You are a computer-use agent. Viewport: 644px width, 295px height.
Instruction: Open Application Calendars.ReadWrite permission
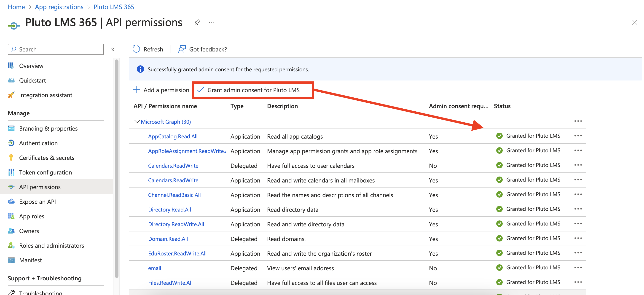pos(173,180)
